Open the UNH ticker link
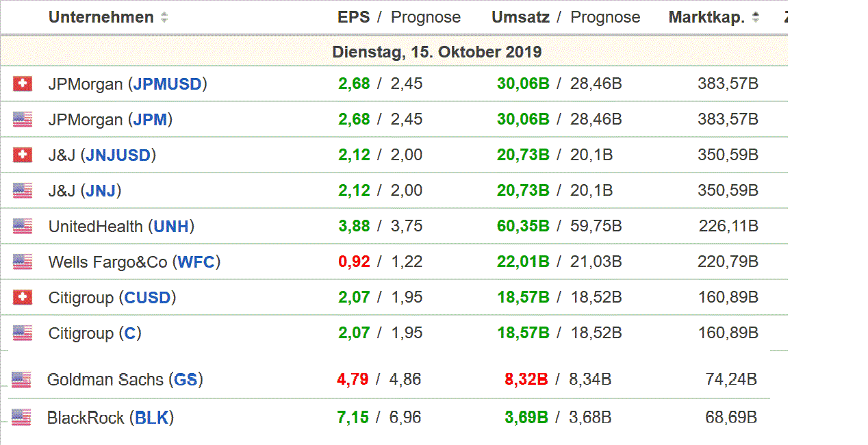The width and height of the screenshot is (868, 445). tap(171, 227)
